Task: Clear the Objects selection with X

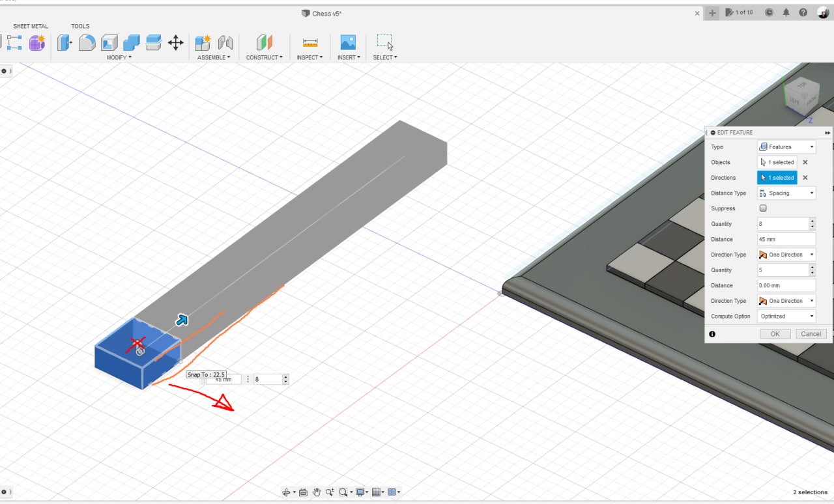Action: [x=805, y=162]
